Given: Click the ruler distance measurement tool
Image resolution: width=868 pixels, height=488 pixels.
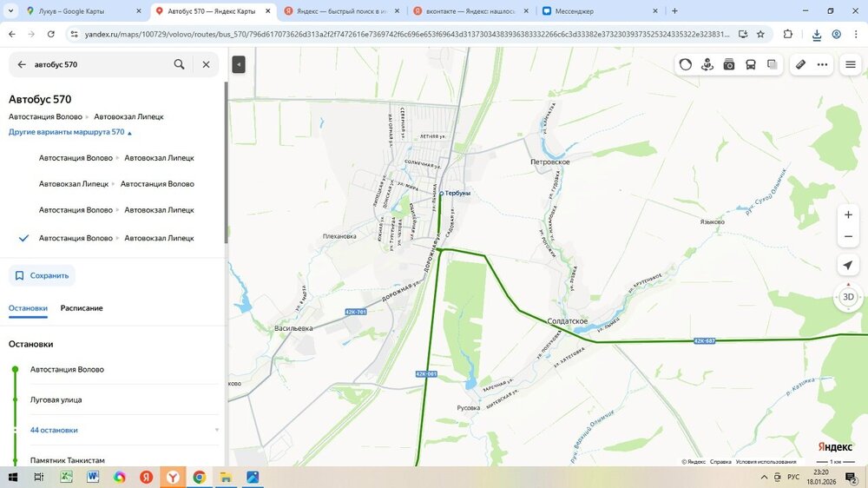Looking at the screenshot, I should point(800,64).
